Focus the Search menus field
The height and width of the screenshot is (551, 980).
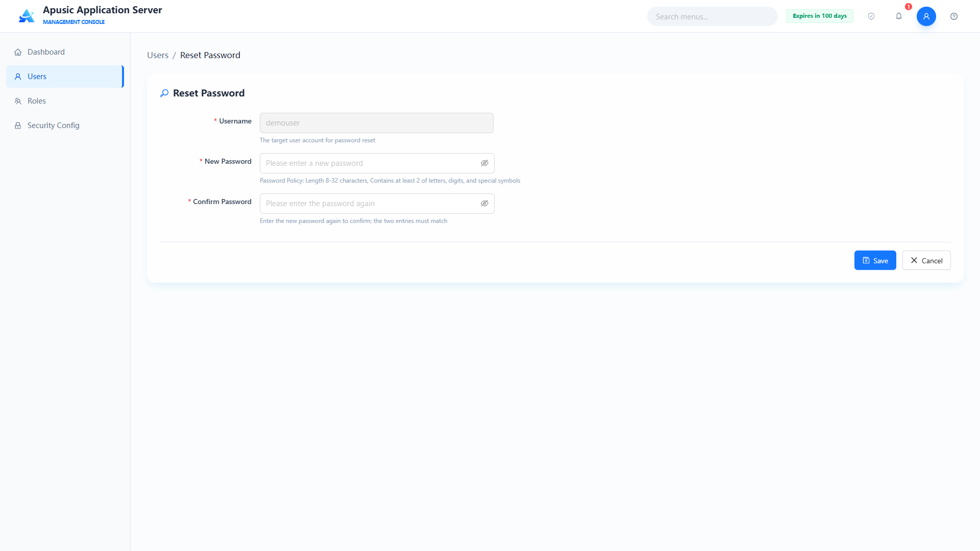[712, 16]
